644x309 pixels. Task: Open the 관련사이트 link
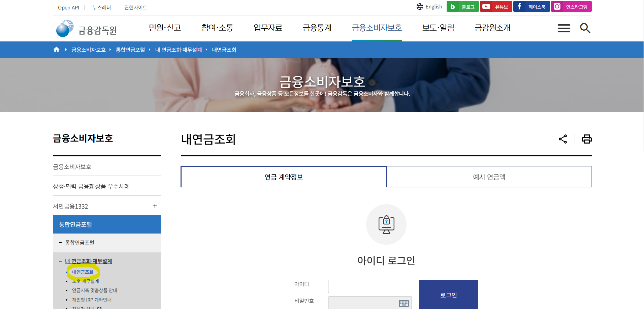(x=136, y=7)
